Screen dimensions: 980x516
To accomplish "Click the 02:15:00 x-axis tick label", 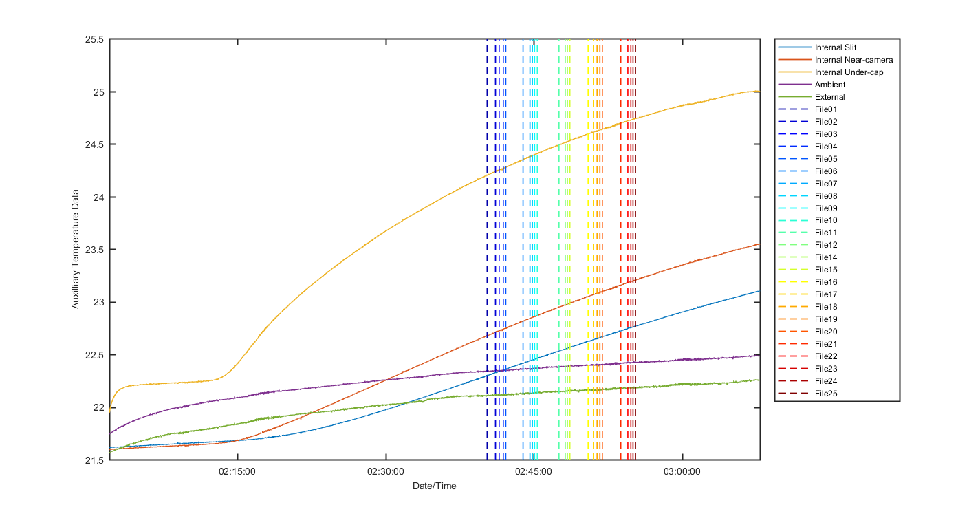I will 237,472.
